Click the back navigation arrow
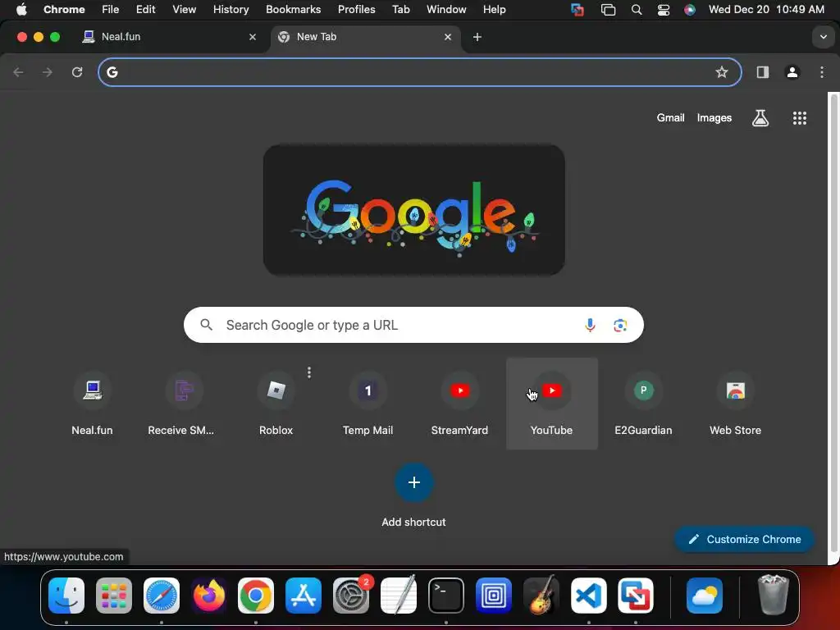Screen dimensions: 840x630 pyautogui.click(x=18, y=72)
